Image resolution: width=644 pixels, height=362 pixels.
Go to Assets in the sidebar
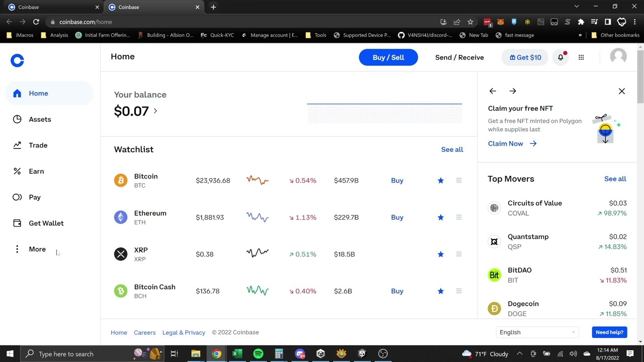[39, 120]
